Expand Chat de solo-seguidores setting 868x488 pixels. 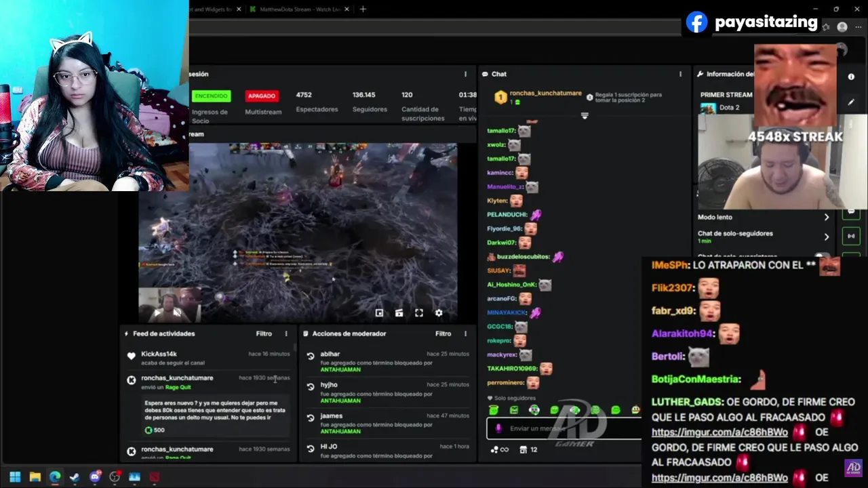pos(827,237)
